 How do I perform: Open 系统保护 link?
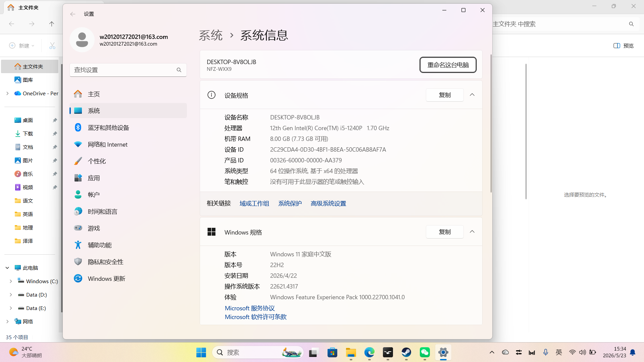(290, 203)
